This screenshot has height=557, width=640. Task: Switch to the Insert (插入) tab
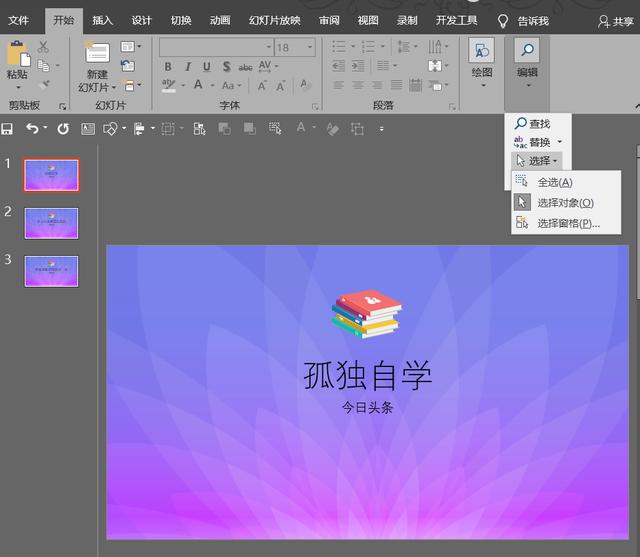tap(102, 20)
